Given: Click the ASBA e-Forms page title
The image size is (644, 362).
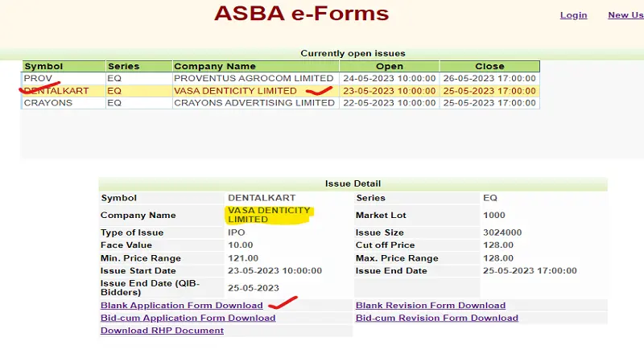Looking at the screenshot, I should pyautogui.click(x=301, y=14).
